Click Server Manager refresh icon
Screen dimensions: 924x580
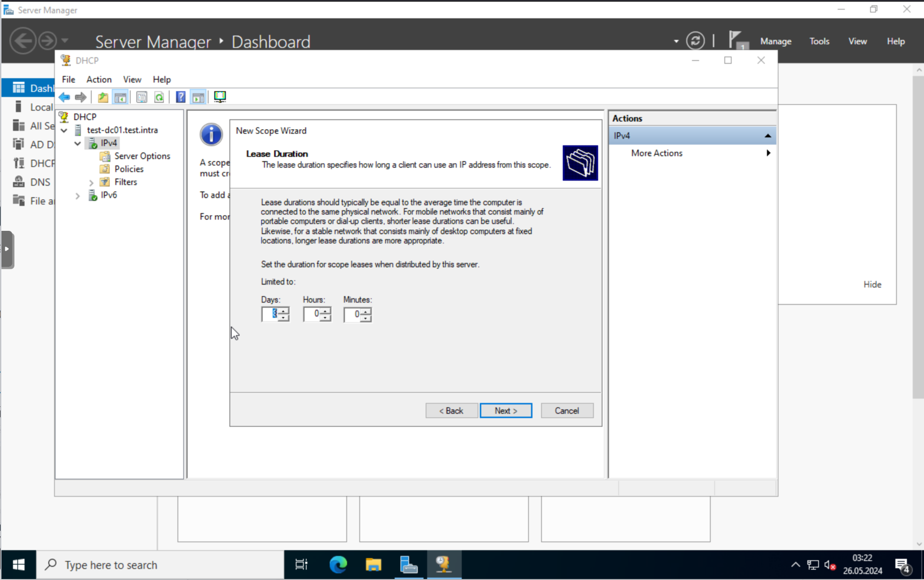pyautogui.click(x=695, y=41)
